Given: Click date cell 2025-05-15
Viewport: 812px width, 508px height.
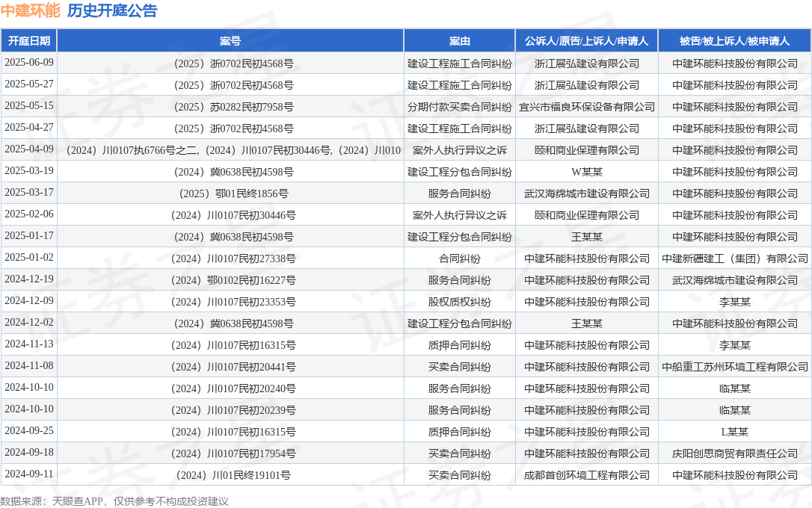Looking at the screenshot, I should pyautogui.click(x=29, y=106).
